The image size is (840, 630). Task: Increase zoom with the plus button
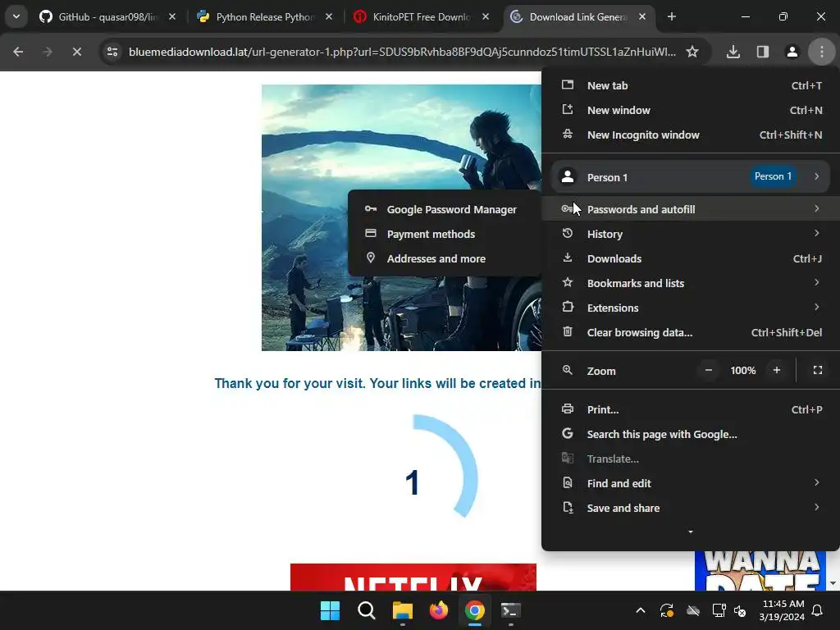tap(776, 370)
